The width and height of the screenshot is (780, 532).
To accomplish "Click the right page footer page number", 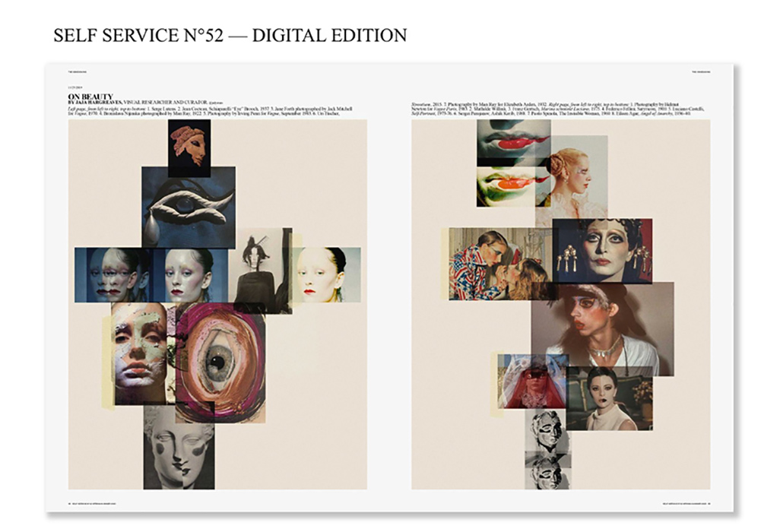I will pos(709,504).
